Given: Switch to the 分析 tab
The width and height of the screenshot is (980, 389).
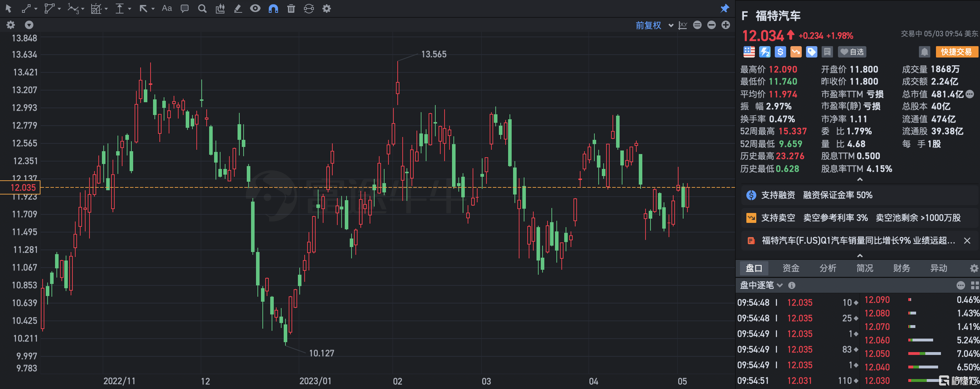Looking at the screenshot, I should [x=827, y=268].
